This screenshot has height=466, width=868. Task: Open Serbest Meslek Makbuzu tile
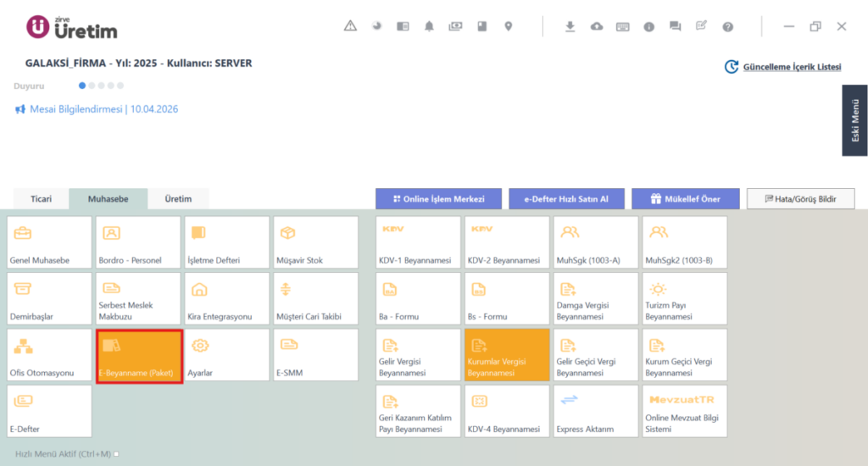[138, 298]
